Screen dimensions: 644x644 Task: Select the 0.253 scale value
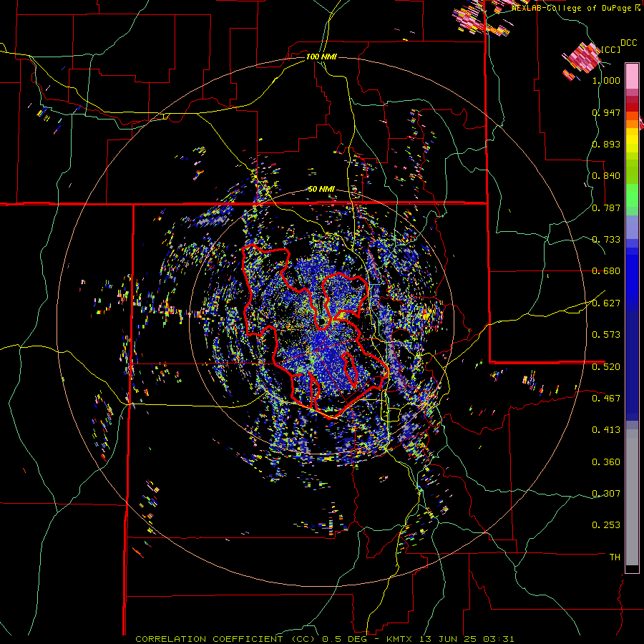(606, 525)
